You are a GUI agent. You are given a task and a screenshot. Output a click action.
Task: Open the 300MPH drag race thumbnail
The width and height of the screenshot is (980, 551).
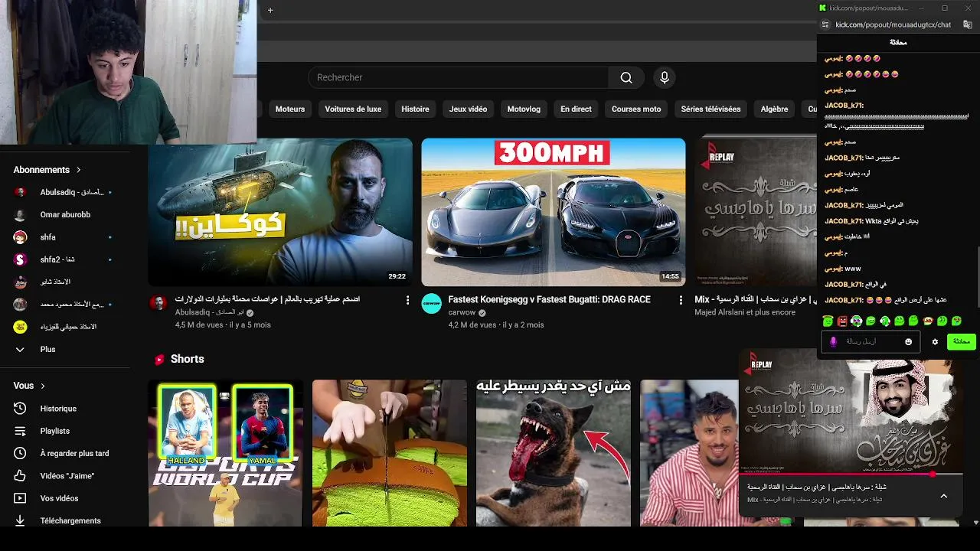(x=554, y=212)
